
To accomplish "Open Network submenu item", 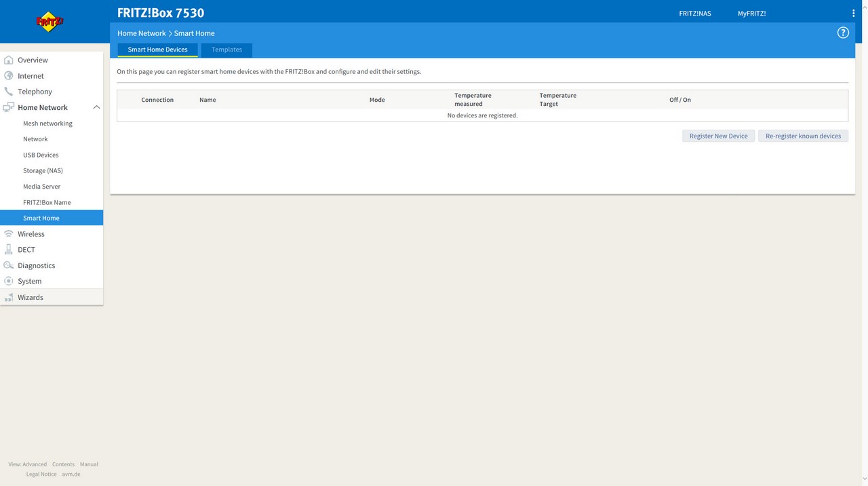I will [x=35, y=139].
